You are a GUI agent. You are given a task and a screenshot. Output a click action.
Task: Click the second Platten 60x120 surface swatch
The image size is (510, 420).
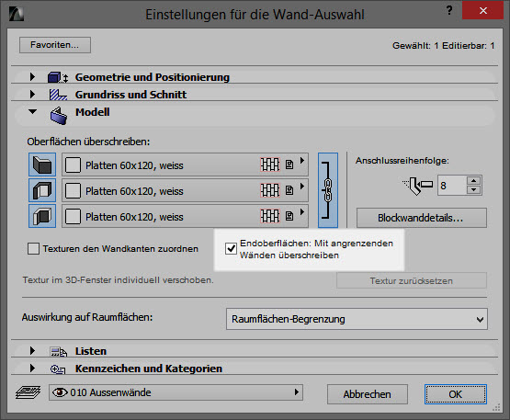(x=73, y=190)
